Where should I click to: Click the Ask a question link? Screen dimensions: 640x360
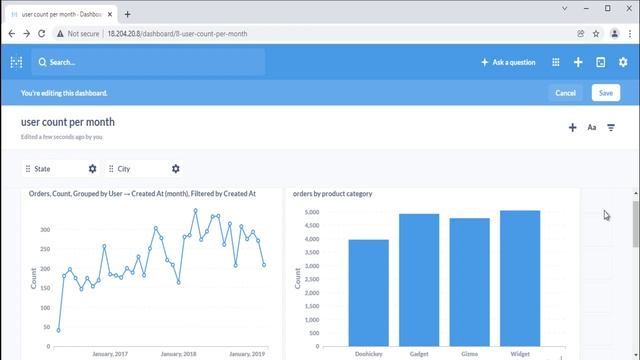[508, 62]
